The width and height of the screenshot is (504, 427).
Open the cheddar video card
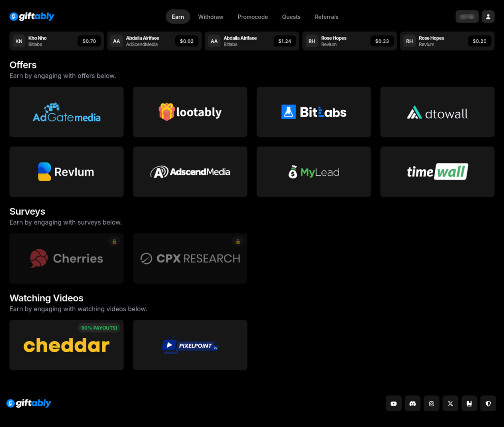(x=66, y=345)
